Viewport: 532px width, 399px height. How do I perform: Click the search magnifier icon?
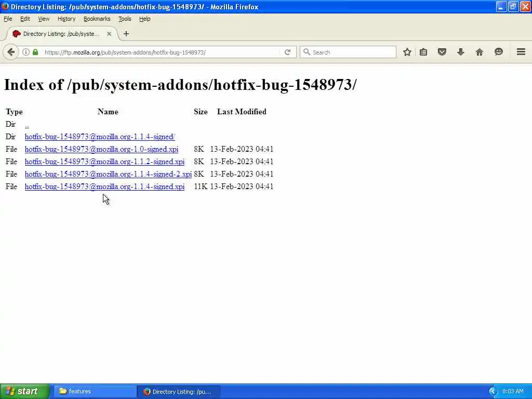pyautogui.click(x=307, y=52)
